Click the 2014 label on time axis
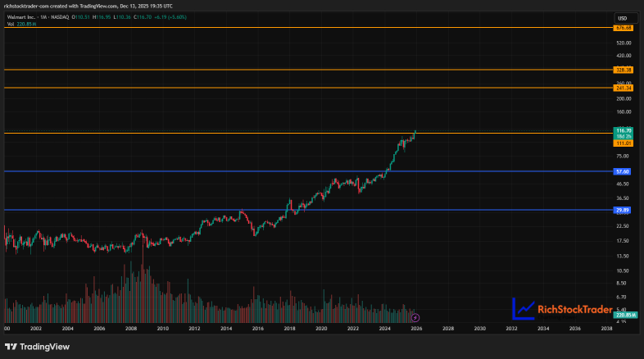644x359 pixels. (226, 329)
